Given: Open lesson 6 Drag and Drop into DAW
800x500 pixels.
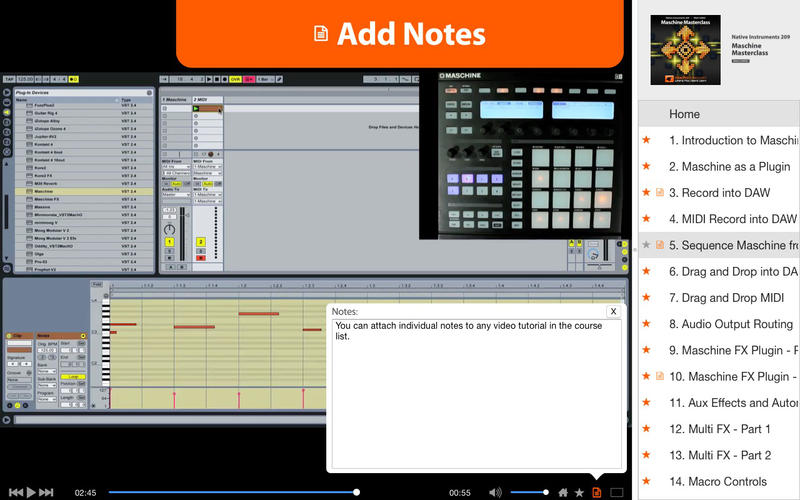Looking at the screenshot, I should tap(733, 272).
